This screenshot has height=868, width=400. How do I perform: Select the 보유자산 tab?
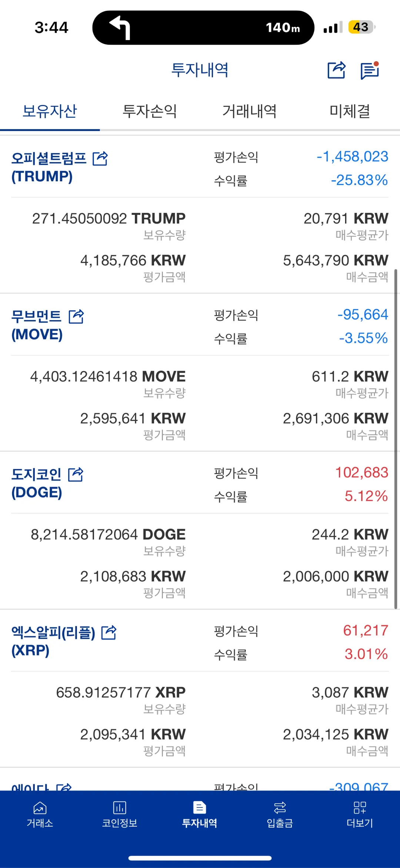50,111
